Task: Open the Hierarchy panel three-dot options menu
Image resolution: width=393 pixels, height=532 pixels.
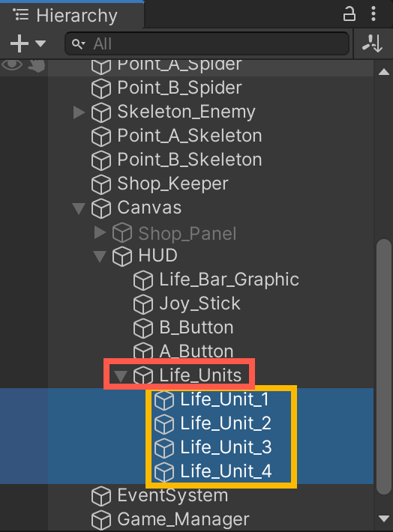Action: pos(373,14)
